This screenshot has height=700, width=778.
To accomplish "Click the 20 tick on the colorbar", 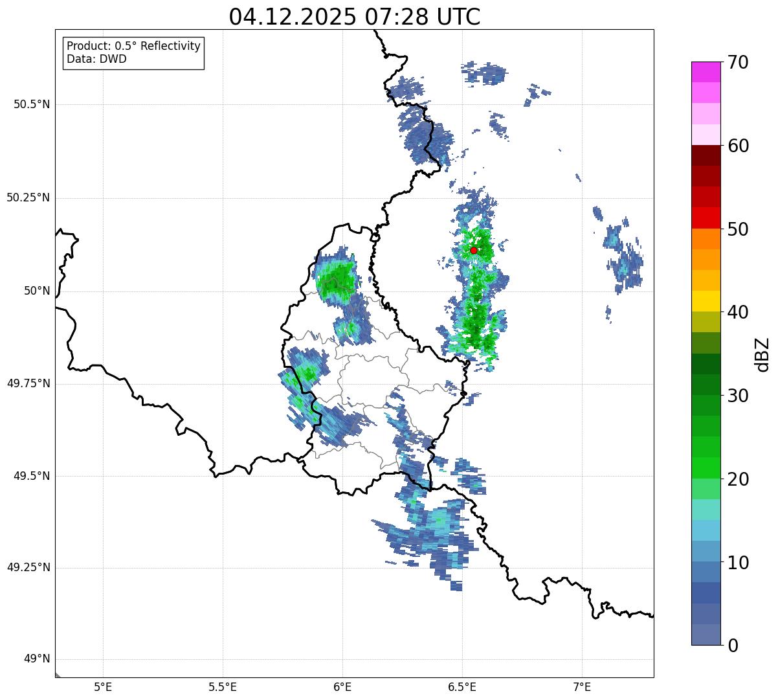I will pos(738,479).
